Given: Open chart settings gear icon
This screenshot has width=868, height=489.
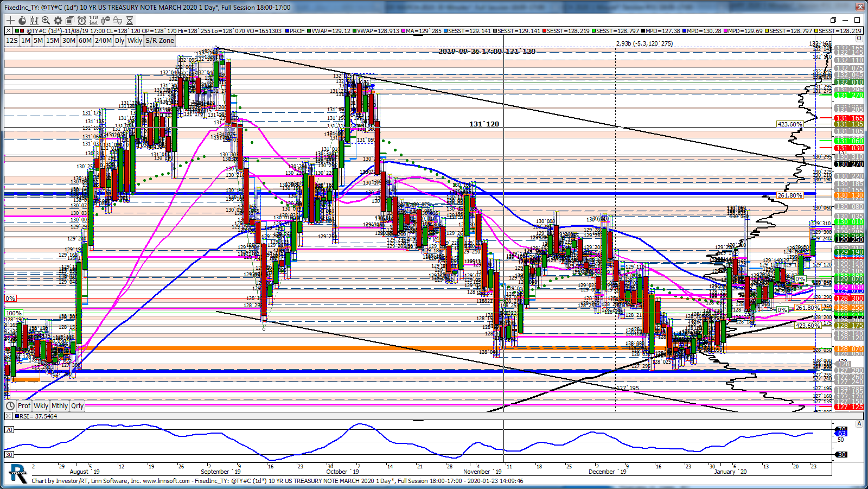Looking at the screenshot, I should pyautogui.click(x=58, y=21).
